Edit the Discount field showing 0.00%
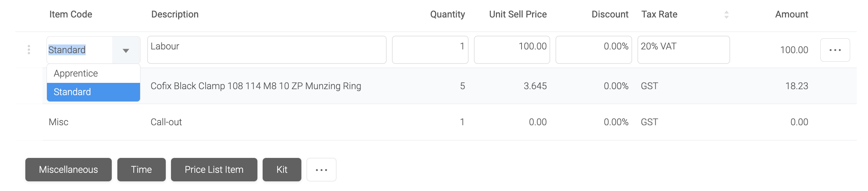This screenshot has height=191, width=868. pos(593,50)
